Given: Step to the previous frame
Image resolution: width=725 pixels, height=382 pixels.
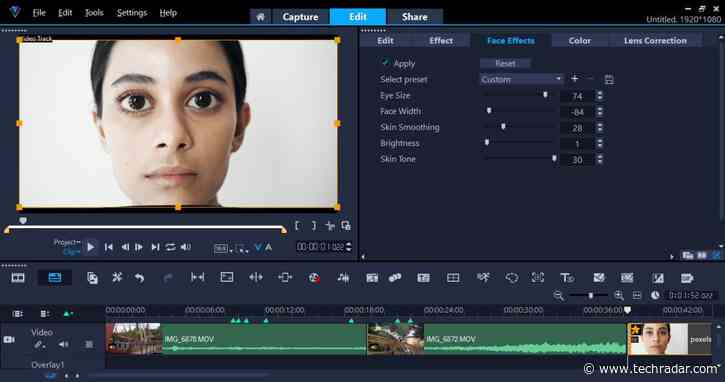Looking at the screenshot, I should click(125, 247).
